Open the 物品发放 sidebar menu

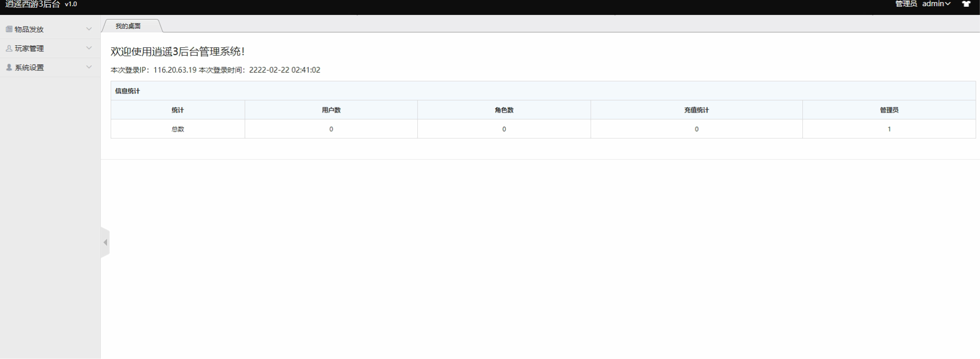(50, 29)
